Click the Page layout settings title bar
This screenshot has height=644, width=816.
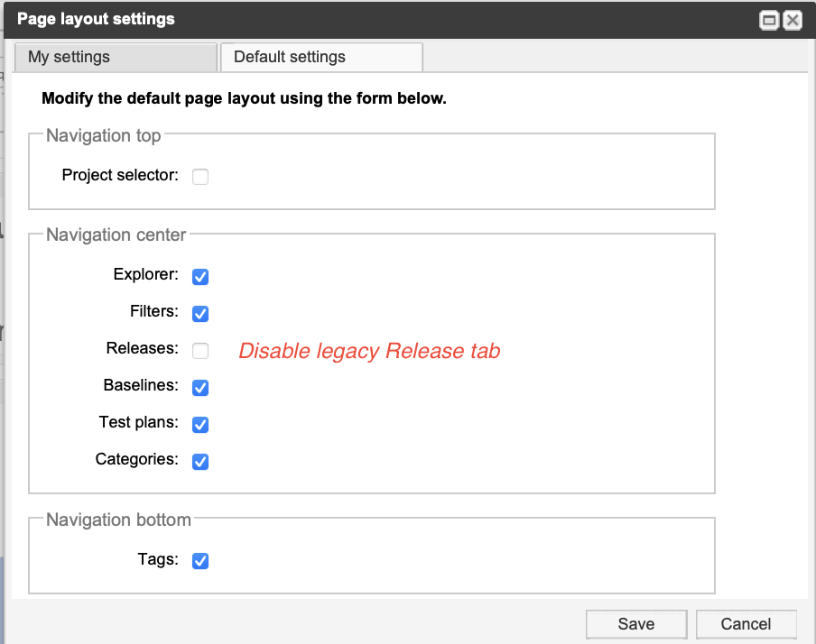pos(361,19)
